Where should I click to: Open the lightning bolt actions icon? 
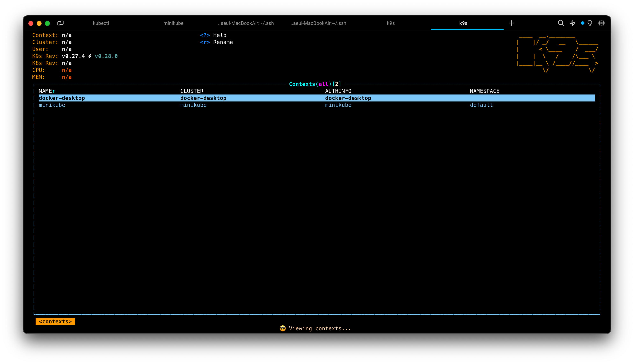573,23
